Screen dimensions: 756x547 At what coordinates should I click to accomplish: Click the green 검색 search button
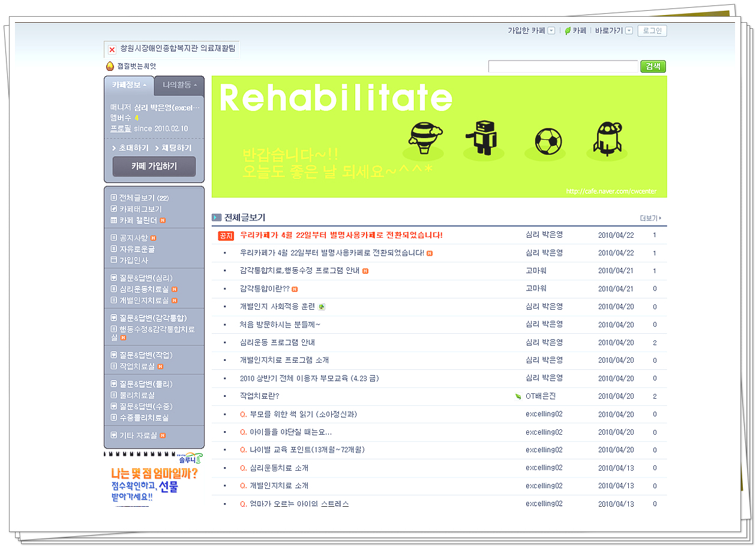pos(653,67)
